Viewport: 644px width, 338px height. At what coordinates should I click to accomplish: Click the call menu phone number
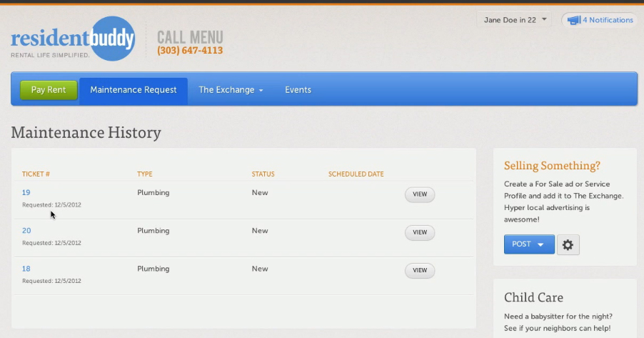(190, 51)
